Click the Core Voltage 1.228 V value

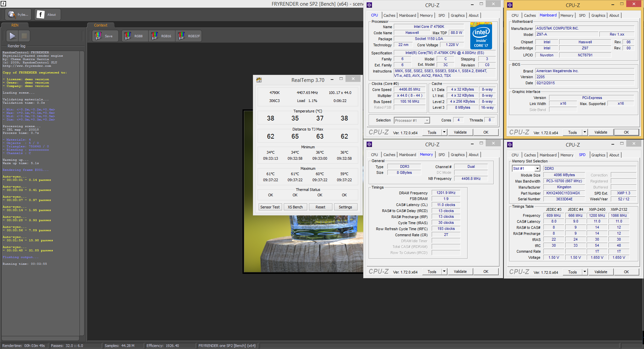[x=452, y=45]
